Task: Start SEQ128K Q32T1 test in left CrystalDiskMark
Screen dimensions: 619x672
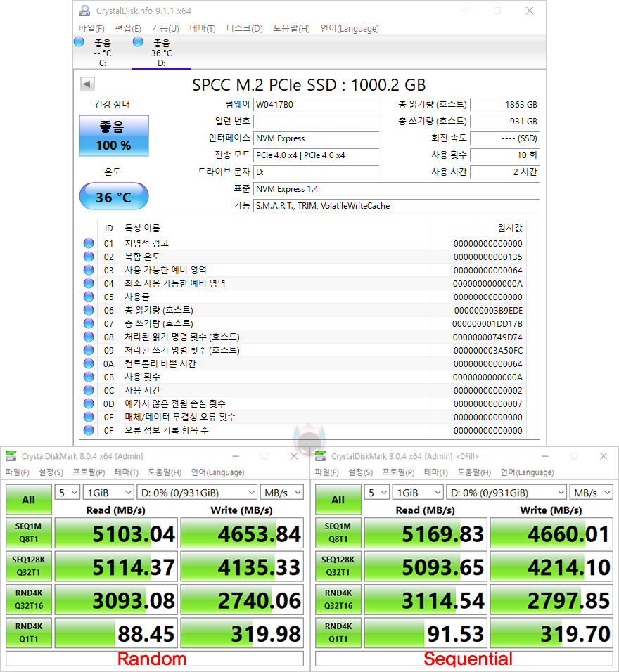Action: (x=29, y=566)
